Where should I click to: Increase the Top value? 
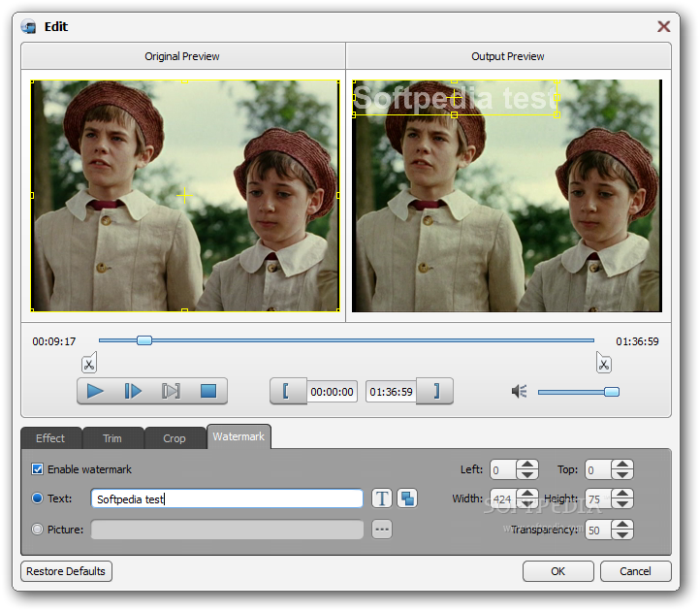(x=622, y=465)
